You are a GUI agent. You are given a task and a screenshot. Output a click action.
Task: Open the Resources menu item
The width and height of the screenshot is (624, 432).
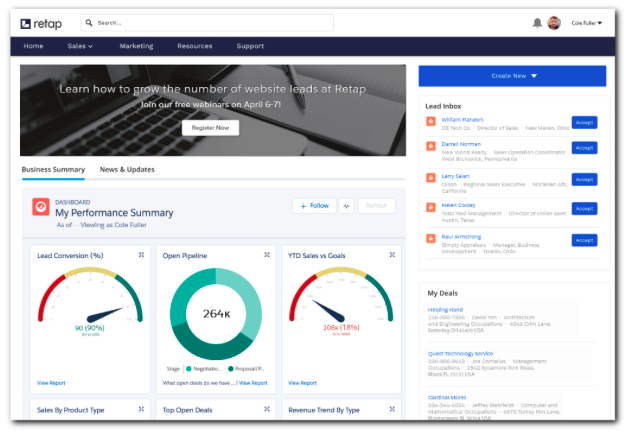[195, 46]
